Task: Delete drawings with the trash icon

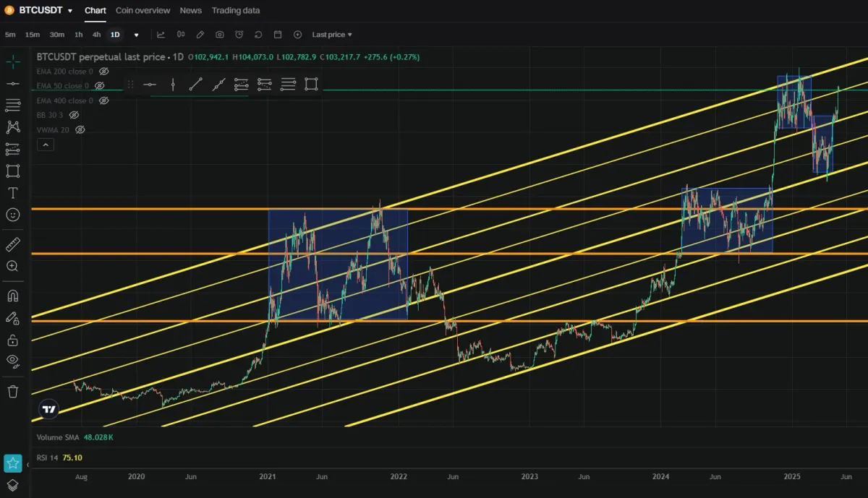Action: pyautogui.click(x=13, y=391)
